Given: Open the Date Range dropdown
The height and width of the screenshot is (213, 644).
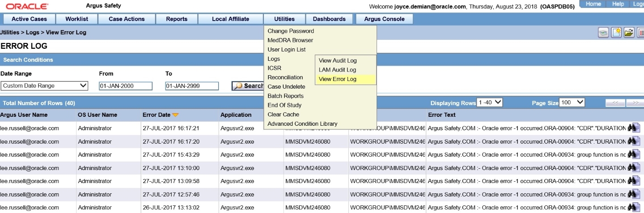Looking at the screenshot, I should (44, 86).
